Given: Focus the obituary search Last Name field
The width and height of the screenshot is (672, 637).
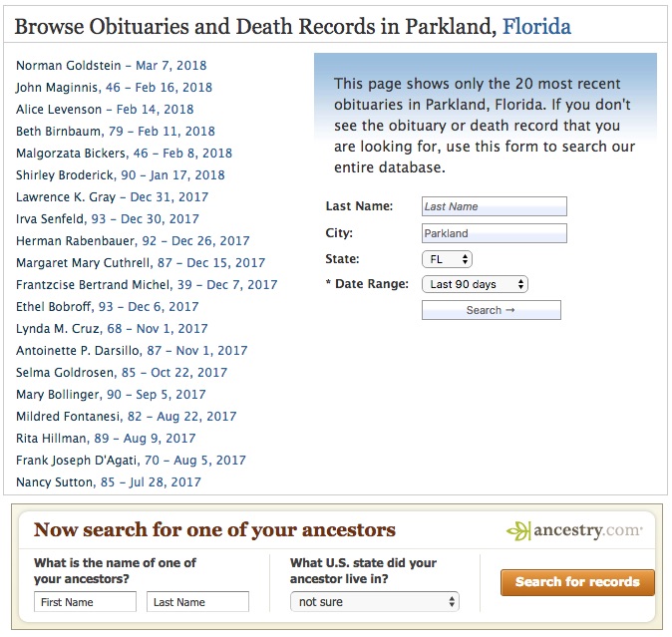Looking at the screenshot, I should (x=495, y=206).
